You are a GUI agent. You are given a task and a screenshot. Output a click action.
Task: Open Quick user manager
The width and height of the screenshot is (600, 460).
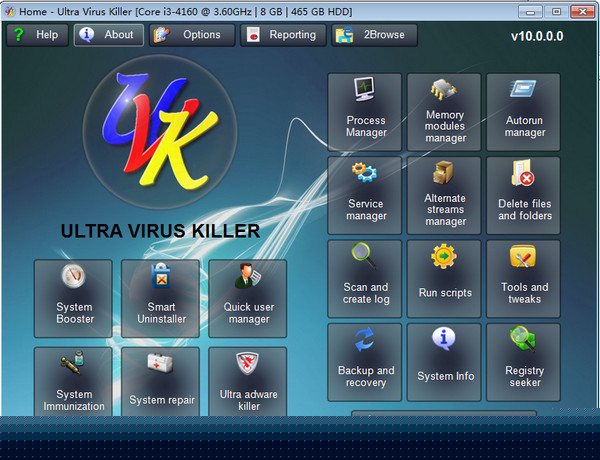click(x=248, y=299)
